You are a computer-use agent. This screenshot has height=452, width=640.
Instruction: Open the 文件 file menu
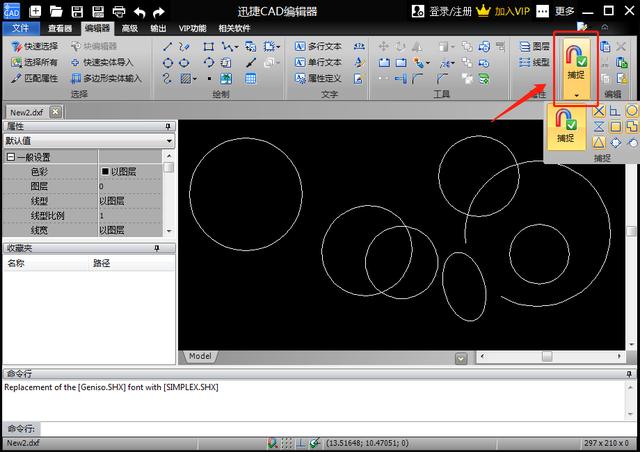(21, 28)
